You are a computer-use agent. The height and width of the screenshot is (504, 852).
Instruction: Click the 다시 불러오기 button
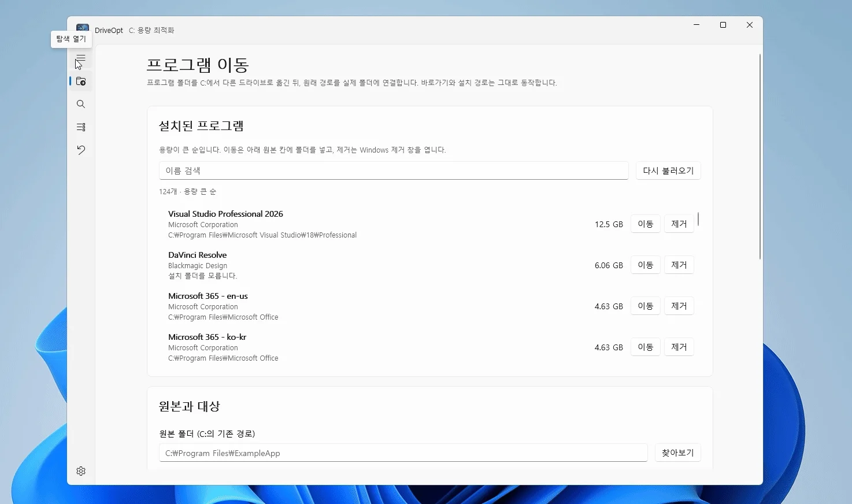(668, 171)
